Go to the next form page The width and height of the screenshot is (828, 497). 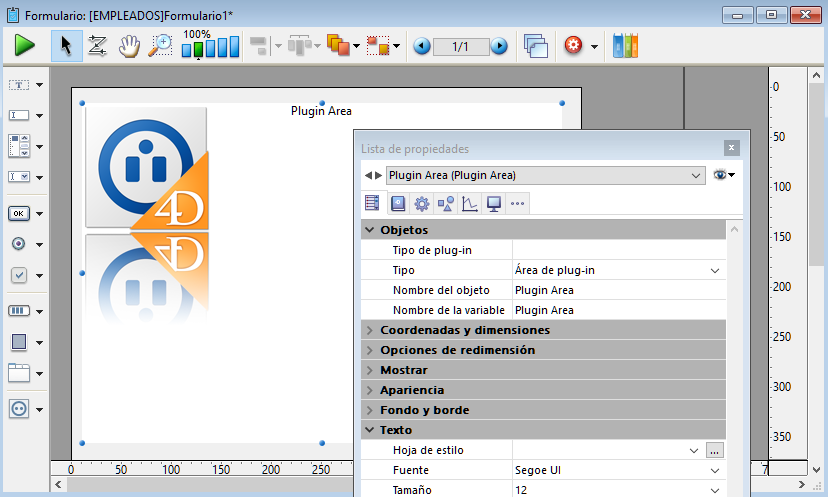[499, 46]
